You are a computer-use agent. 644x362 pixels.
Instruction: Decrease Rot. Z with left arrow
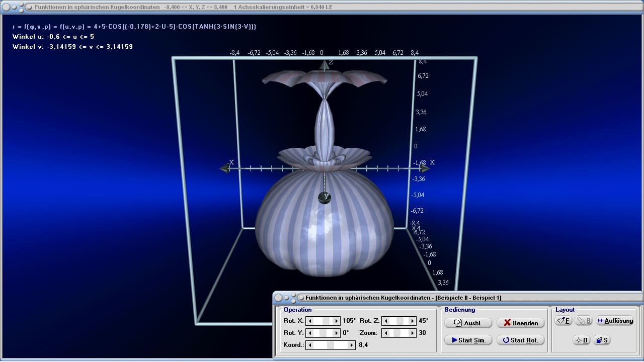pyautogui.click(x=385, y=320)
